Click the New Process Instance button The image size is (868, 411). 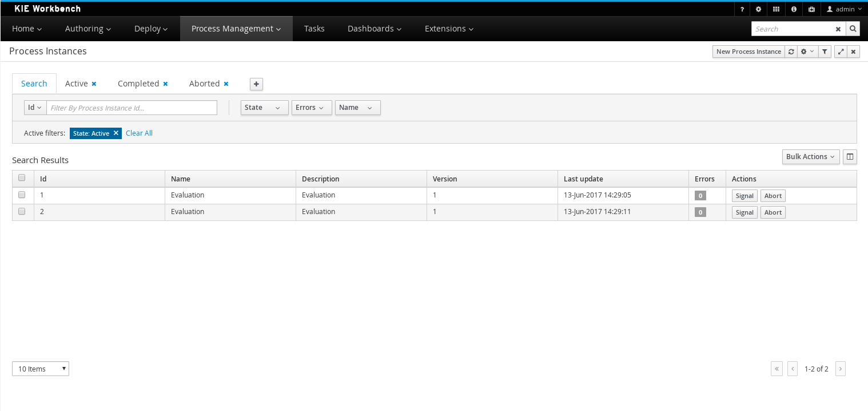pyautogui.click(x=748, y=52)
